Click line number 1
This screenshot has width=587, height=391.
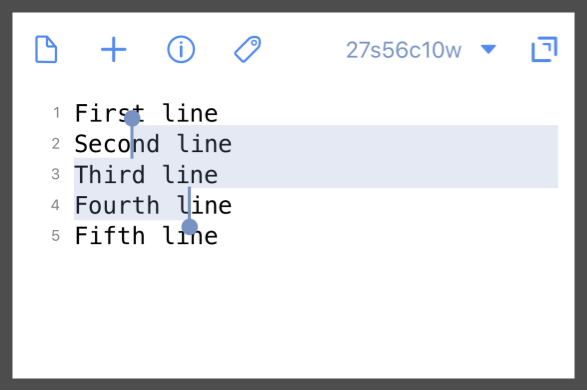[56, 112]
